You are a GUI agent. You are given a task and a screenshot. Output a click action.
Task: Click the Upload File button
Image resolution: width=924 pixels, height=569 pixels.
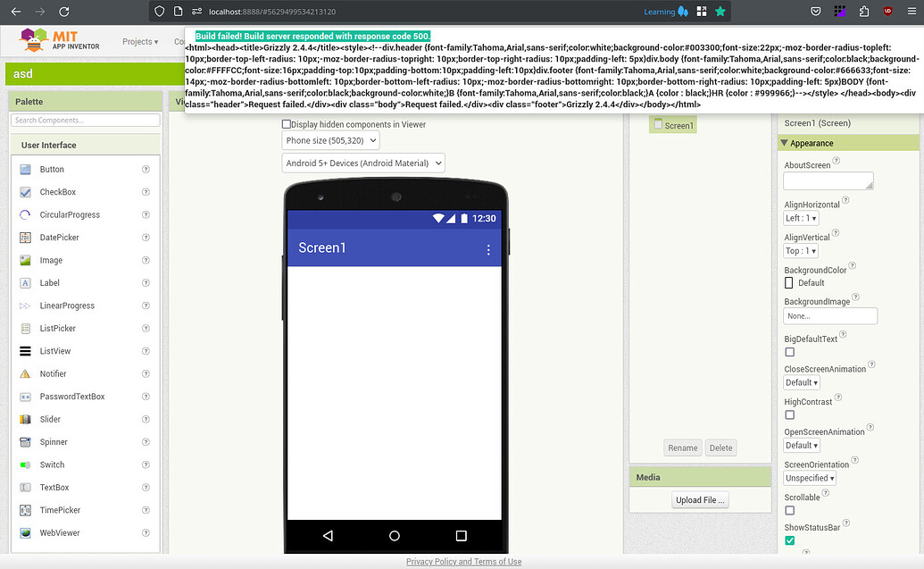(x=700, y=500)
